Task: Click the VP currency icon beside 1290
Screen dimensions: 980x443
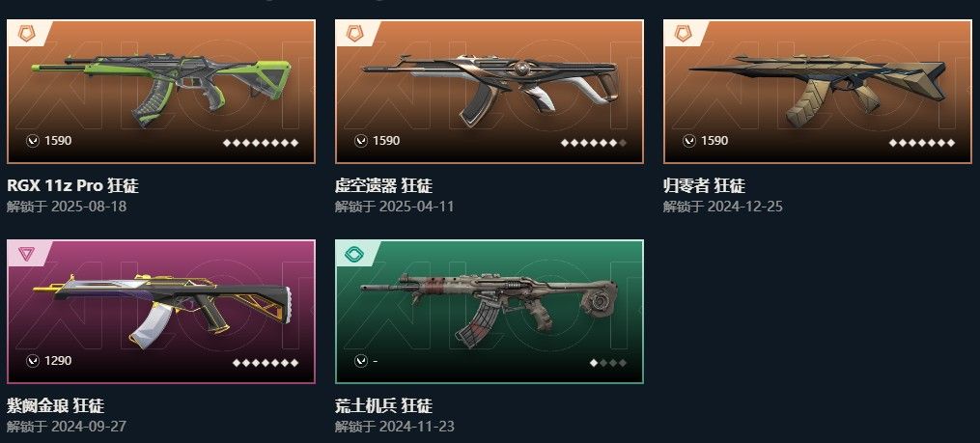Action: (x=33, y=361)
